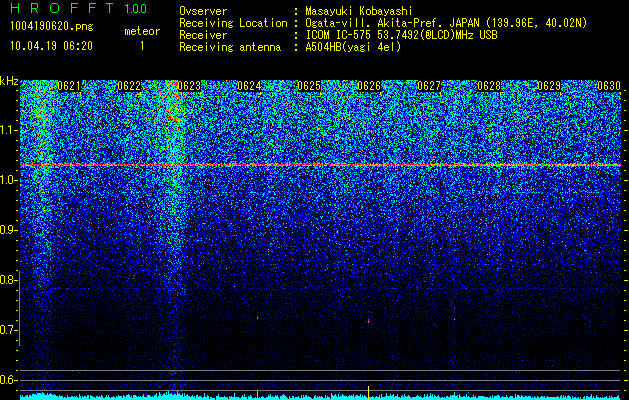Click the 0.8 frequency axis label
Image resolution: width=629 pixels, height=400 pixels.
coord(8,280)
